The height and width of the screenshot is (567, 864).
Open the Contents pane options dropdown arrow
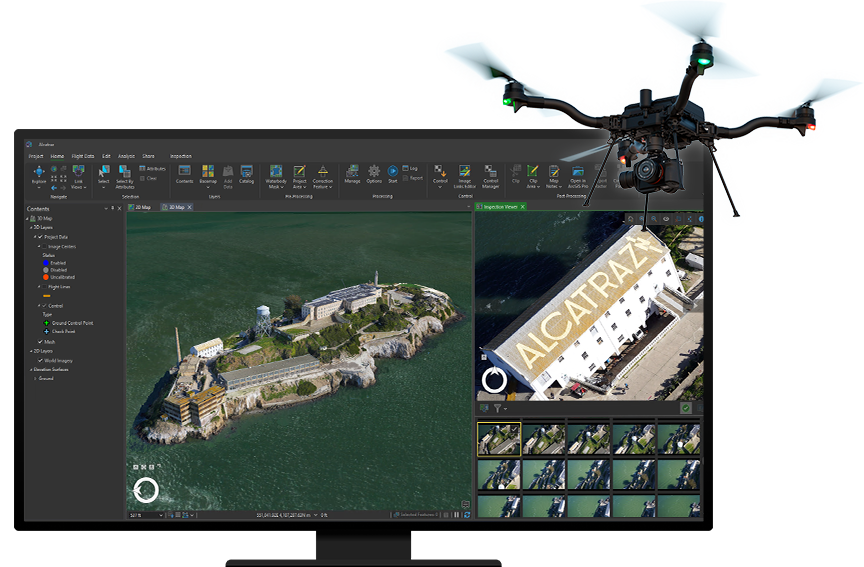(106, 209)
